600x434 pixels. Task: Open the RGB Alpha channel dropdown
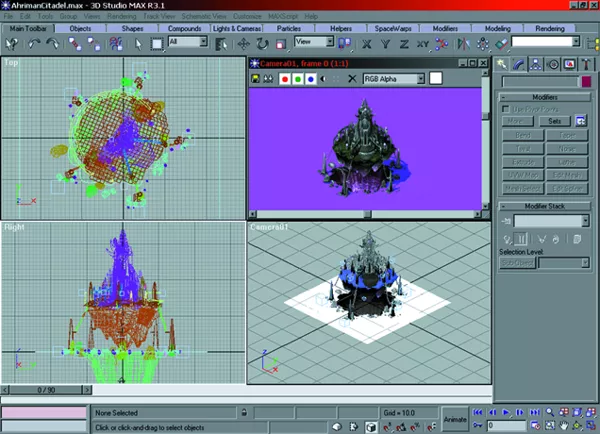394,79
